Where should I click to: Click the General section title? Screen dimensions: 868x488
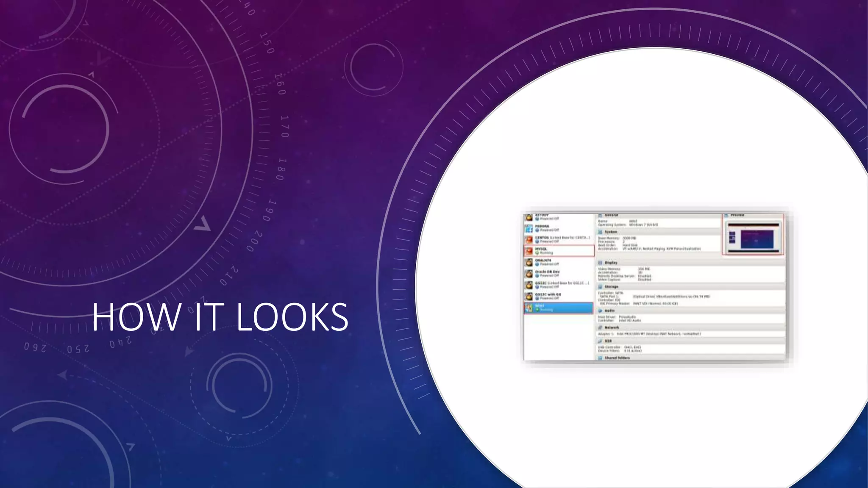(x=611, y=215)
